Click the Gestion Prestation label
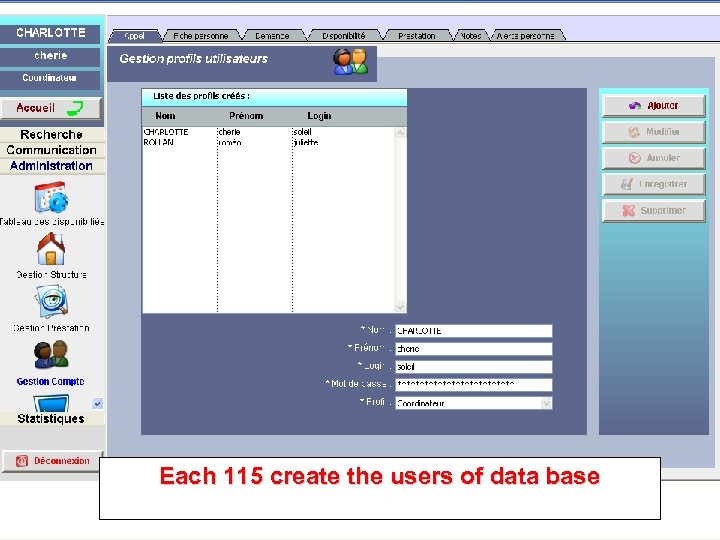Screen dimensions: 720x540 (51, 328)
